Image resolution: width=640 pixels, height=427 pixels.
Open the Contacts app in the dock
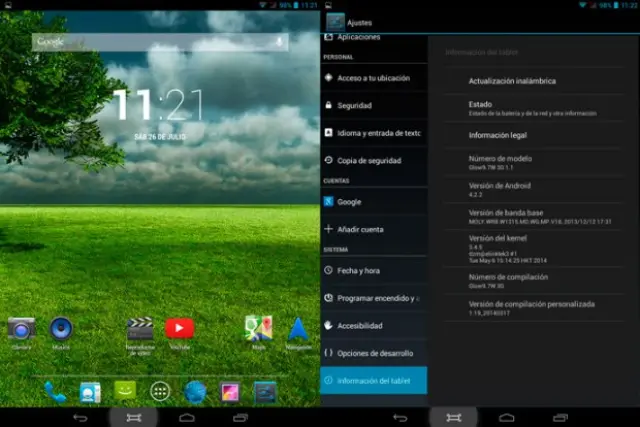click(x=90, y=392)
